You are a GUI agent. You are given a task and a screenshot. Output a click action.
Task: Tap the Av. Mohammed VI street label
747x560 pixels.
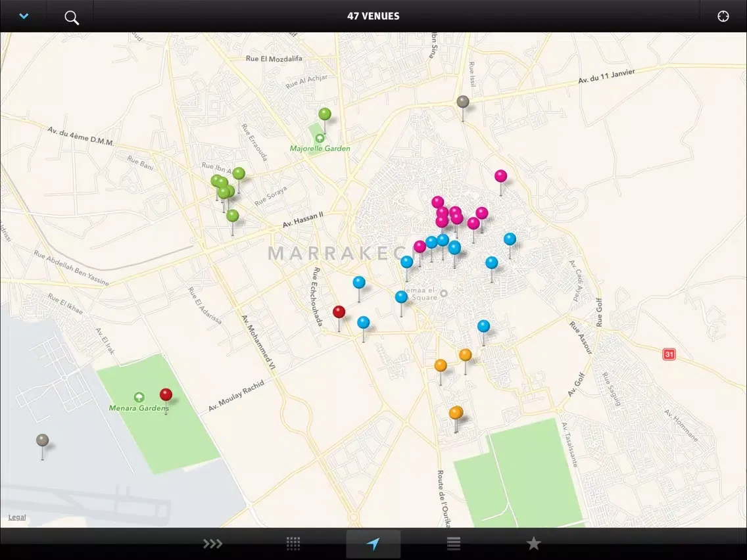pyautogui.click(x=258, y=342)
